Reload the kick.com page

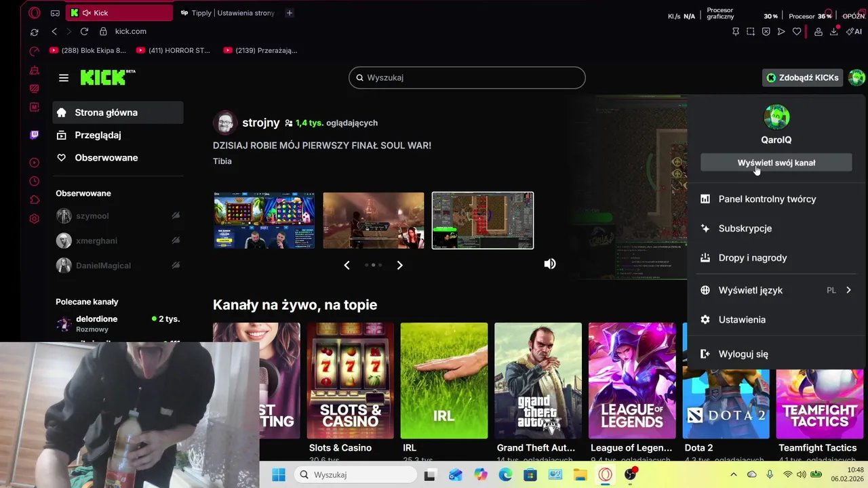(x=84, y=31)
